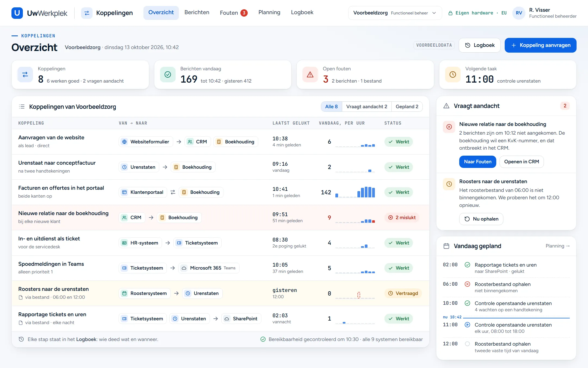The image size is (588, 368).
Task: Click Openen in CRM button
Action: pyautogui.click(x=522, y=162)
